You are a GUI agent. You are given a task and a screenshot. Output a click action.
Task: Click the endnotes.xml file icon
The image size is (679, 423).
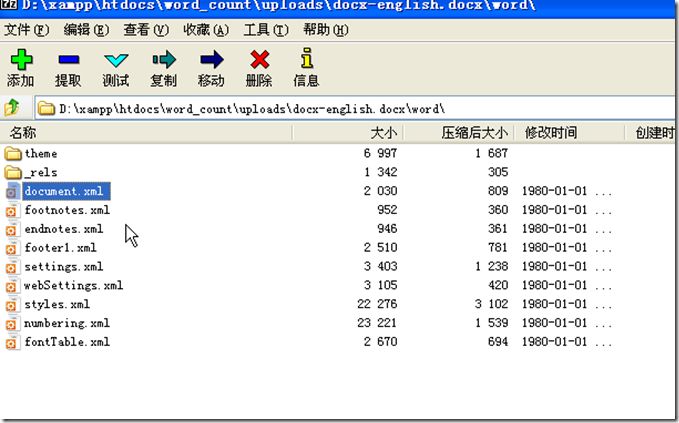(12, 229)
